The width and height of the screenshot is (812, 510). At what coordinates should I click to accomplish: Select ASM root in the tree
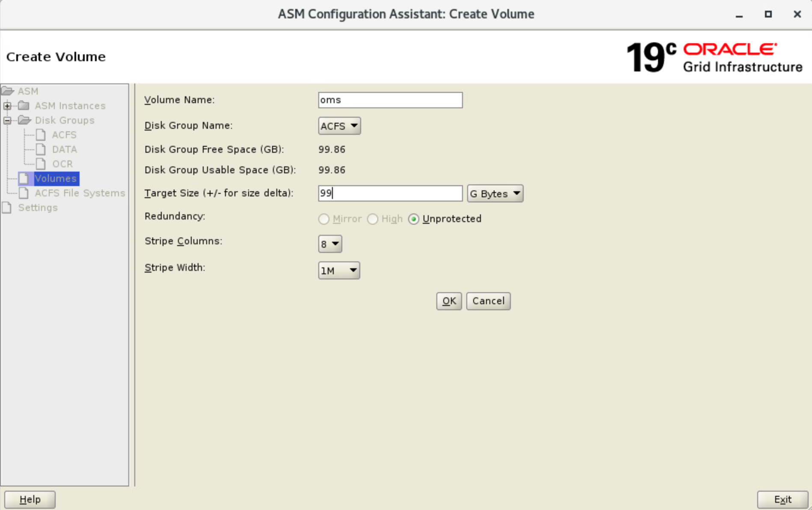[x=28, y=91]
